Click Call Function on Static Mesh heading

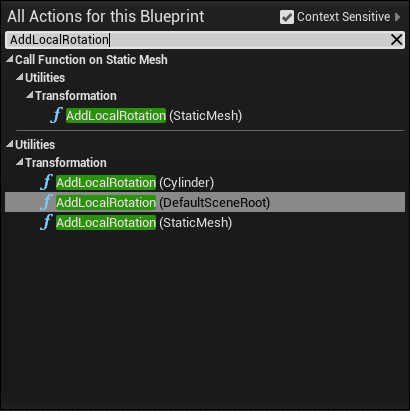click(91, 60)
